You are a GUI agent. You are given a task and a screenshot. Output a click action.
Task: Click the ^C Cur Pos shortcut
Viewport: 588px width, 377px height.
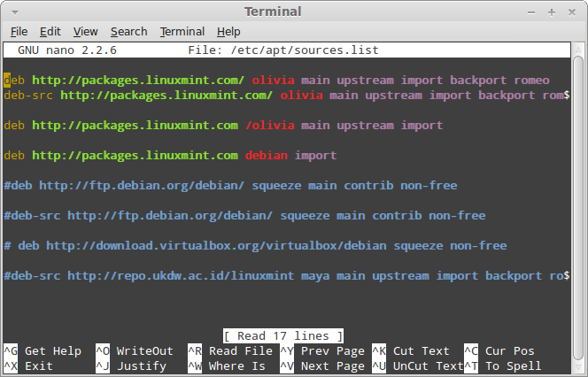[499, 350]
